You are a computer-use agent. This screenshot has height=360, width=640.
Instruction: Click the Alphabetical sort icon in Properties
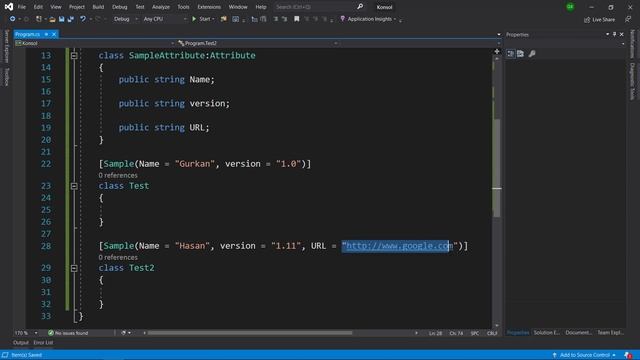click(520, 53)
